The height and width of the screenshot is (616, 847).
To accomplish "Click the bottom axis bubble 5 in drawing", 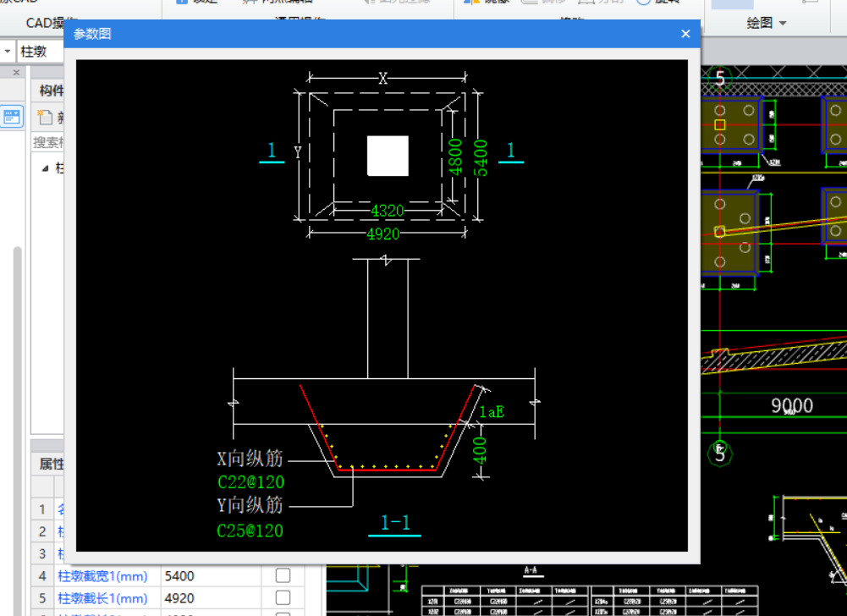I will pos(719,454).
